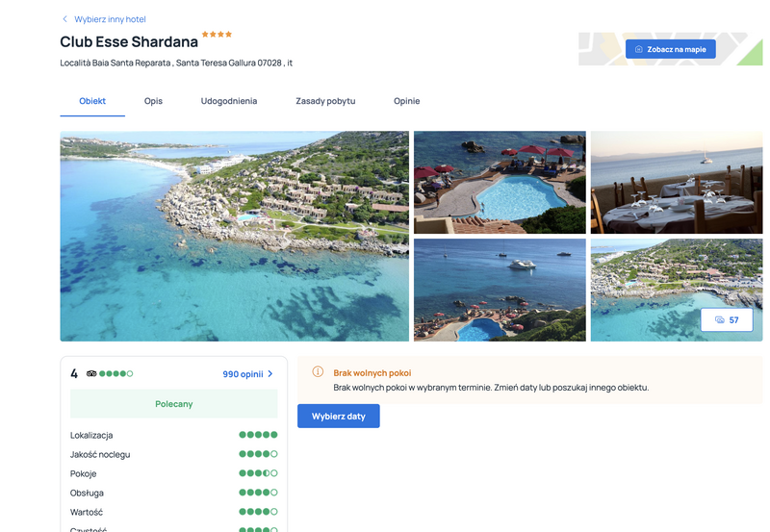The height and width of the screenshot is (532, 770).
Task: Switch to the Opis tab
Action: point(153,101)
